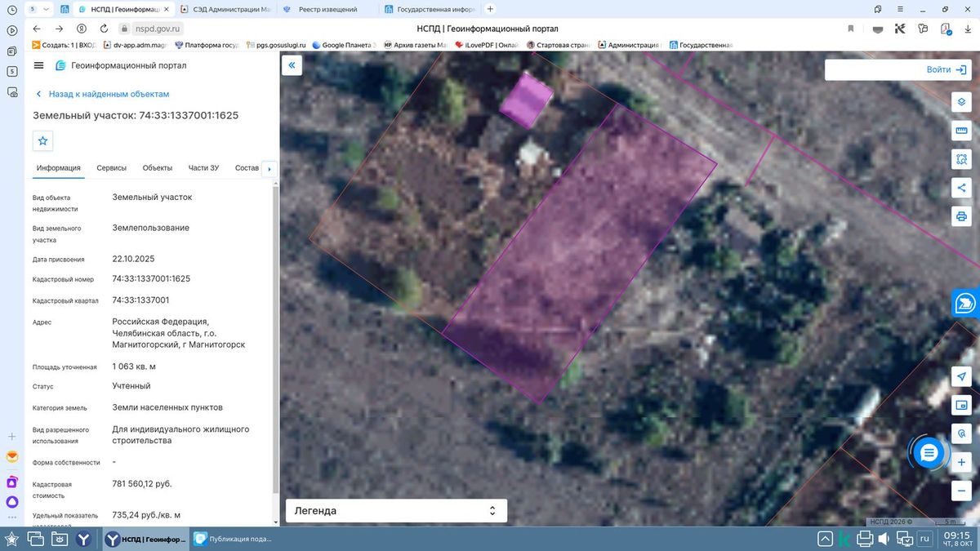Center map on my location

tap(961, 376)
